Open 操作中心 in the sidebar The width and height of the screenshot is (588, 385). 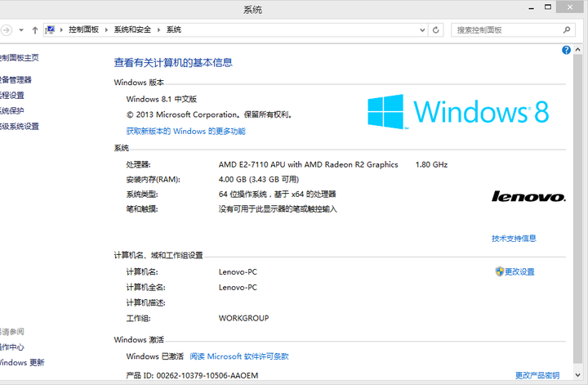(x=11, y=347)
